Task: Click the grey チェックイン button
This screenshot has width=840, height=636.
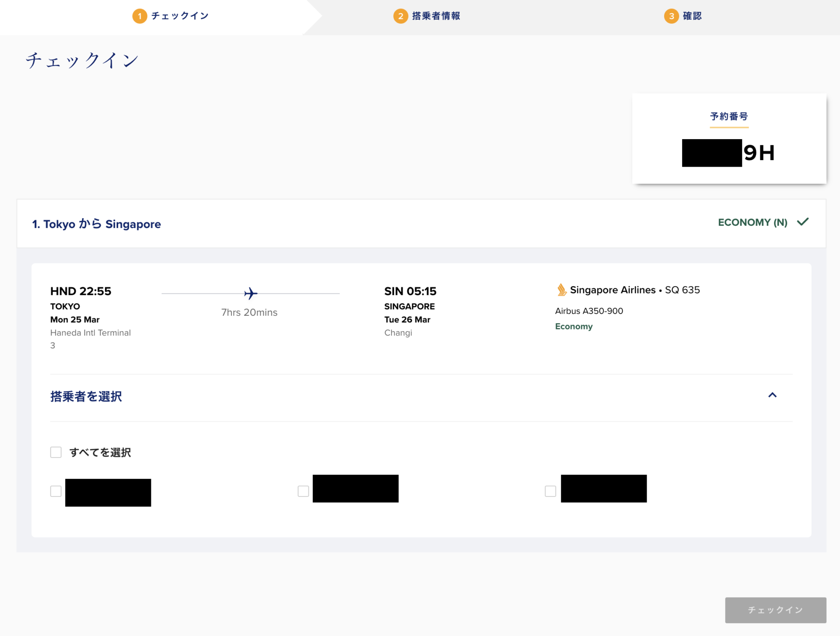Action: pyautogui.click(x=775, y=610)
